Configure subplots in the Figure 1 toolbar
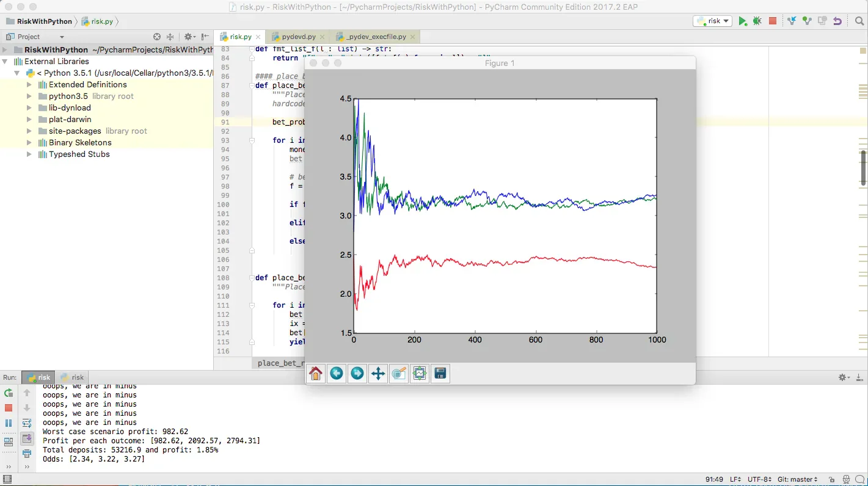 pyautogui.click(x=420, y=373)
